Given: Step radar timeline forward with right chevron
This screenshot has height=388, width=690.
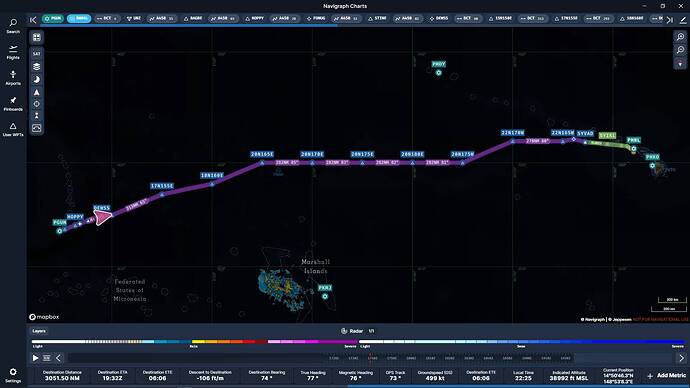Looking at the screenshot, I should click(x=681, y=358).
